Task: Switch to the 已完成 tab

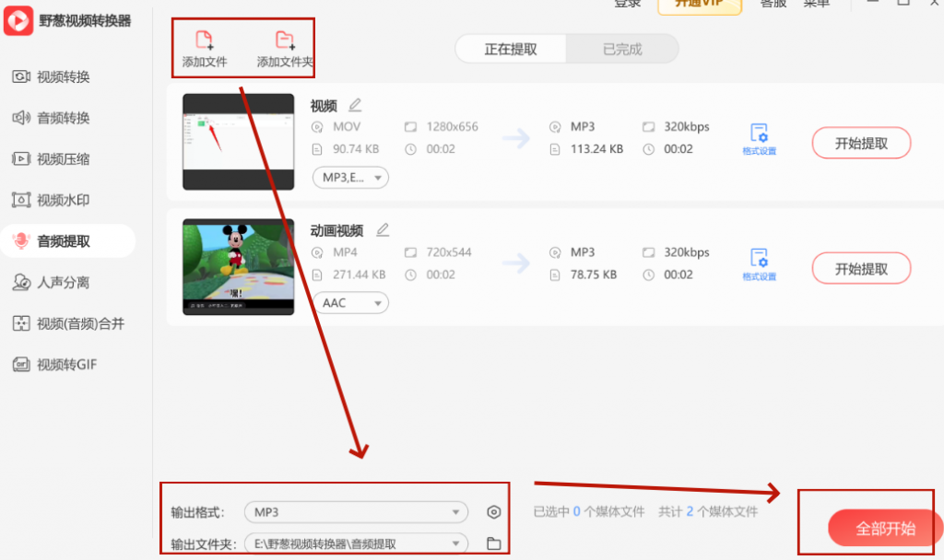Action: point(621,49)
